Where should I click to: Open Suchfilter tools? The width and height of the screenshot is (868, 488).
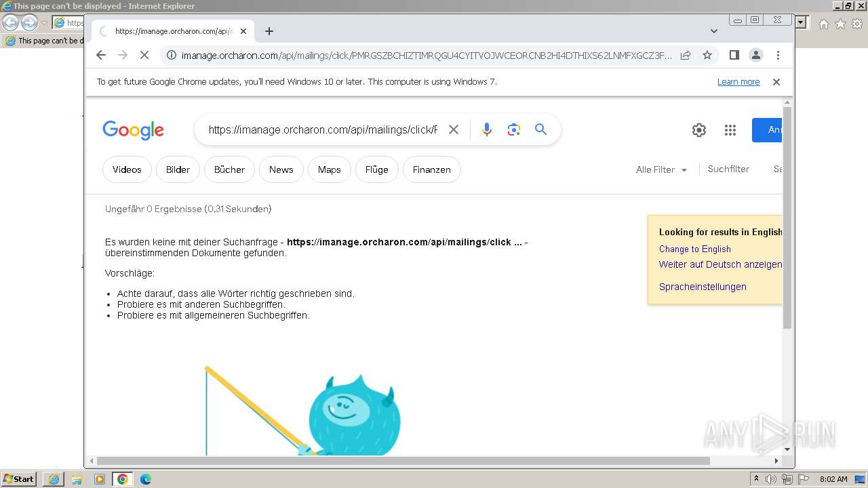point(728,169)
